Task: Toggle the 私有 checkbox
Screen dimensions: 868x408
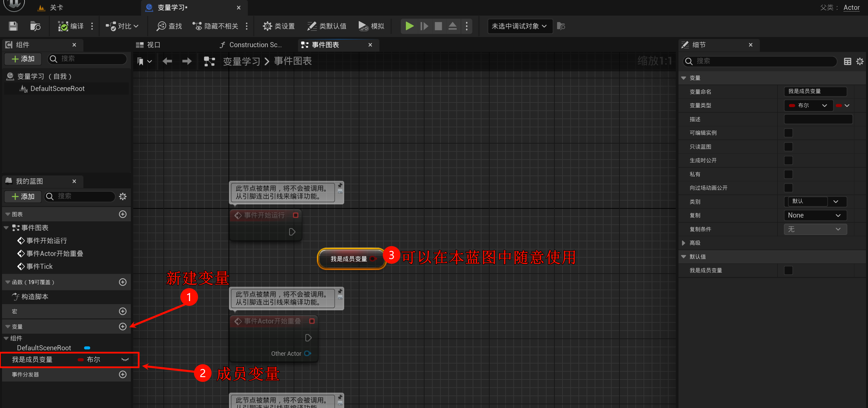Action: point(788,174)
